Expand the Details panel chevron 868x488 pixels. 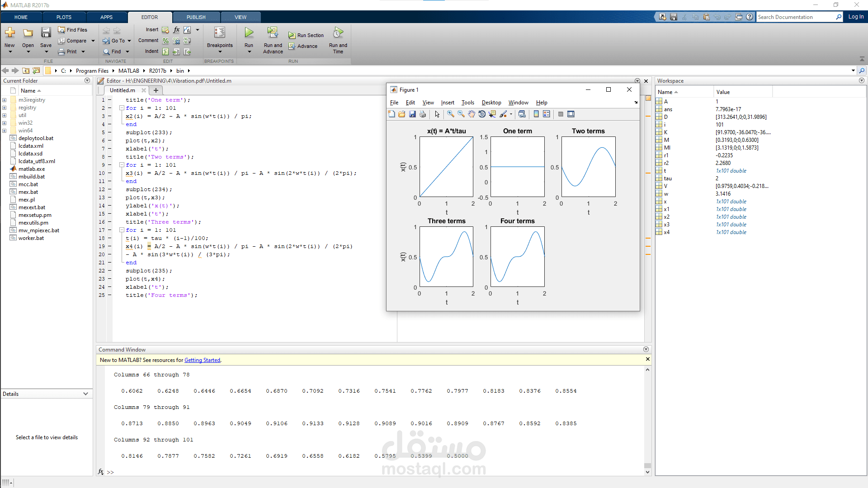85,394
